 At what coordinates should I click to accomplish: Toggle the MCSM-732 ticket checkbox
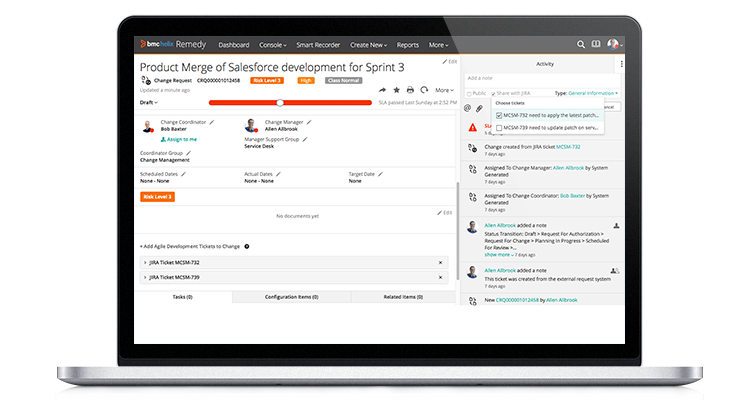pos(499,115)
